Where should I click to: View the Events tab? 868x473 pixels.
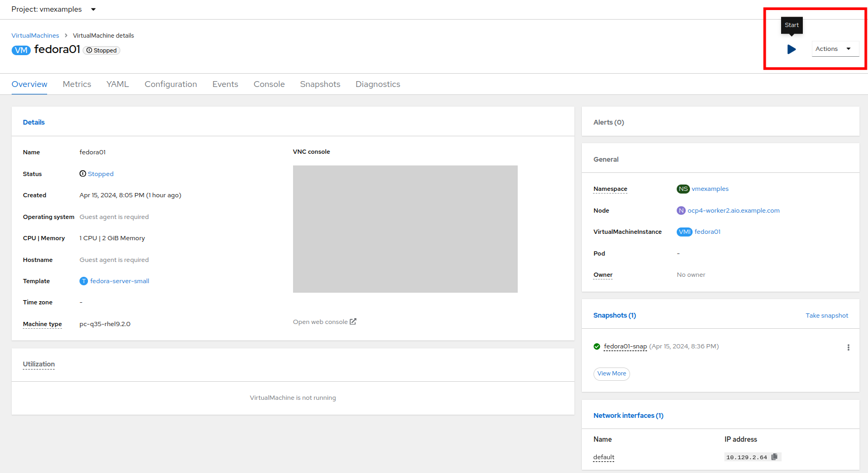click(x=225, y=84)
